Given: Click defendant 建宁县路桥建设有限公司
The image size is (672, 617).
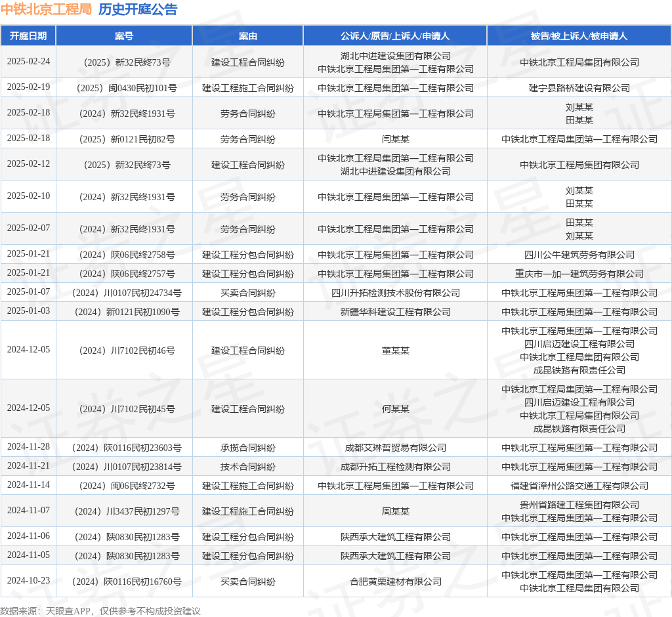Looking at the screenshot, I should click(x=579, y=88).
